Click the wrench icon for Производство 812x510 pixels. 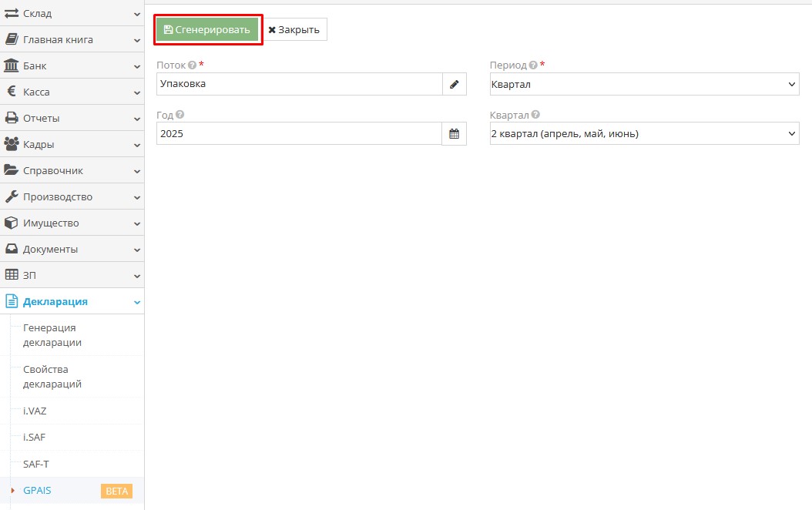pyautogui.click(x=12, y=196)
